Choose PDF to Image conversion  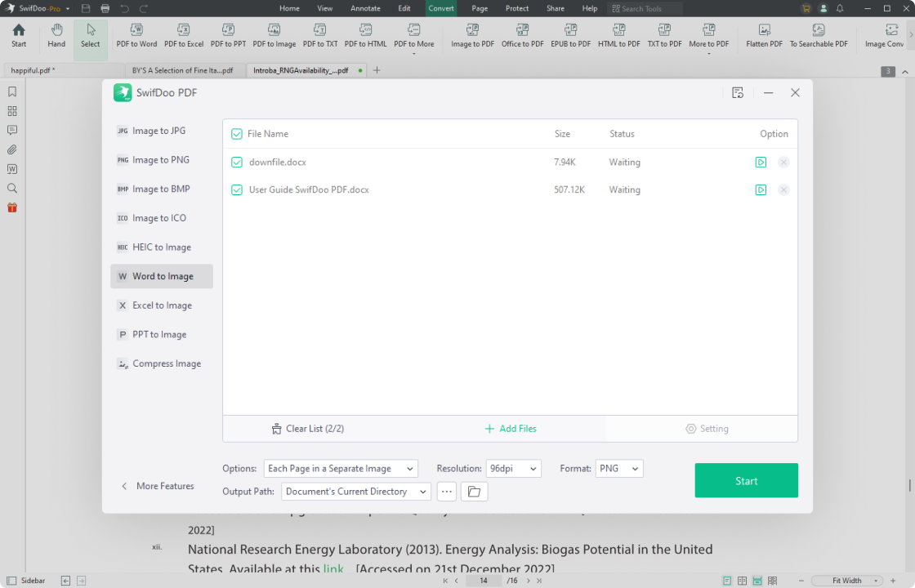pyautogui.click(x=274, y=36)
